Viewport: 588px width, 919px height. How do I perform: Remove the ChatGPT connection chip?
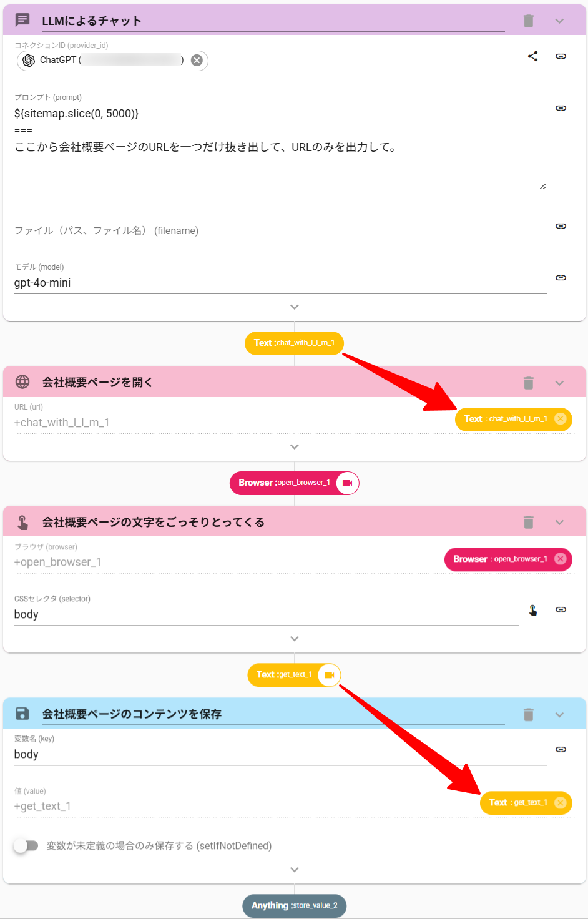pos(197,61)
